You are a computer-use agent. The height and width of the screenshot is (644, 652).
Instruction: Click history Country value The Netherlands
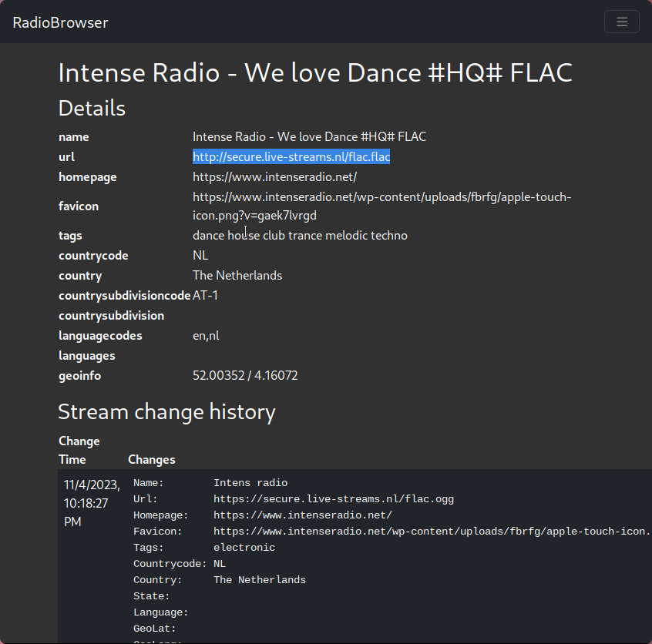[x=260, y=580]
